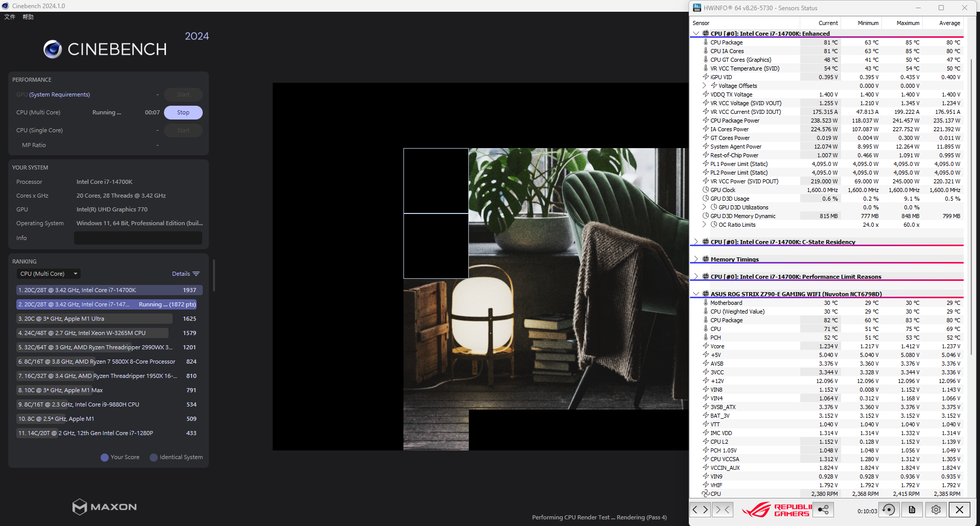
Task: Select the PL1 Power Limit (Static) row
Action: (x=827, y=164)
